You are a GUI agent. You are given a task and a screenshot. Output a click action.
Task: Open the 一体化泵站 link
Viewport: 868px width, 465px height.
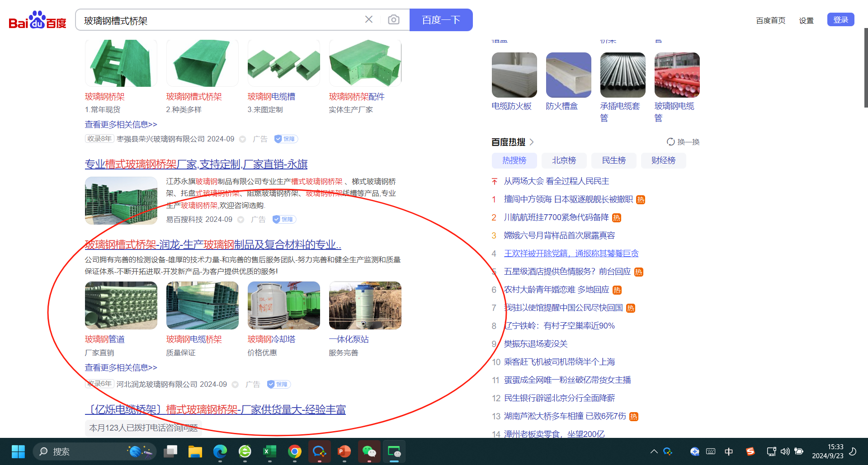349,339
